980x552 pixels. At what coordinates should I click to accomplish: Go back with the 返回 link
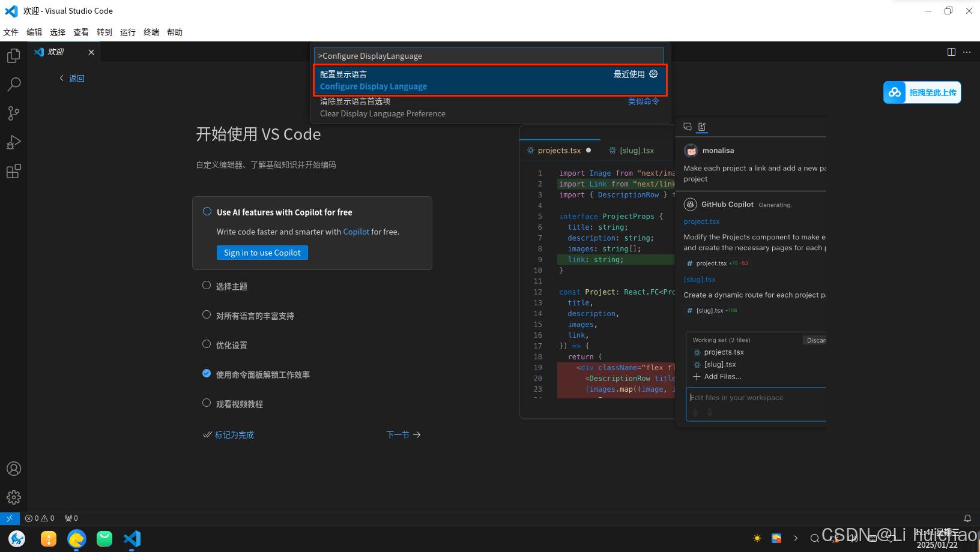[x=72, y=79]
